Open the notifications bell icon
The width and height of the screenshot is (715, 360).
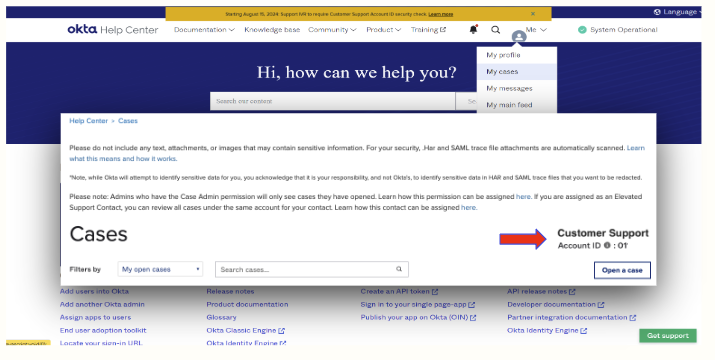473,30
